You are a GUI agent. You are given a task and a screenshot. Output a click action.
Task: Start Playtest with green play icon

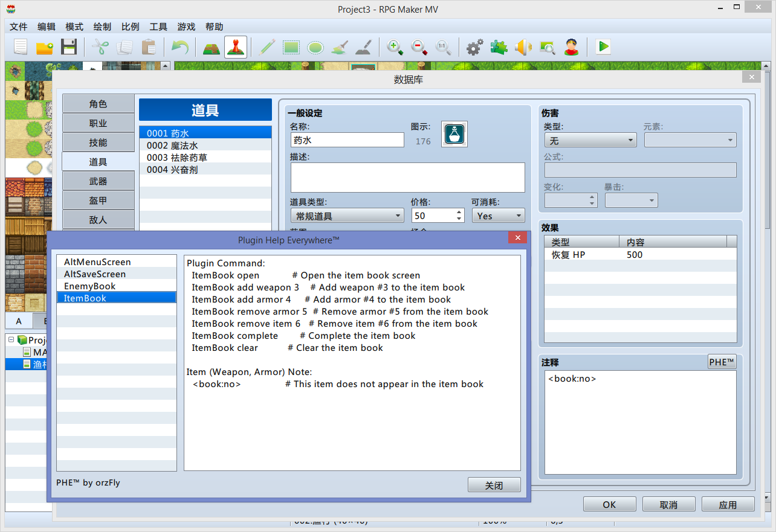[x=603, y=47]
